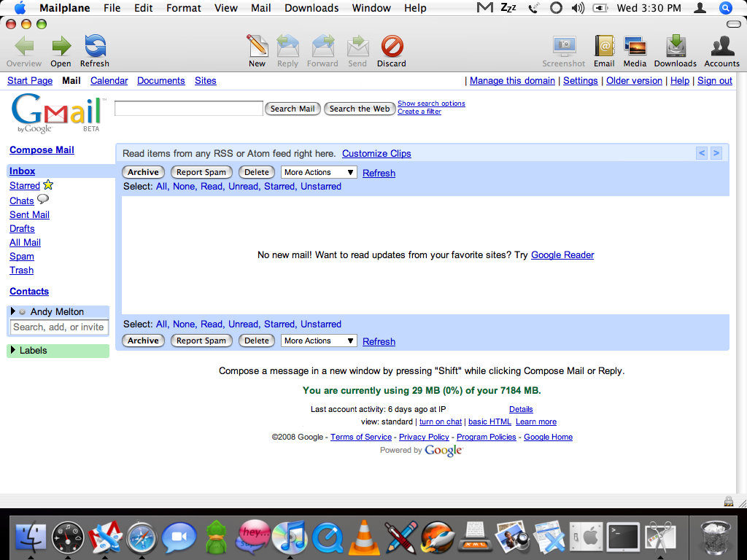
Task: Click the yellow star beside Starred
Action: coord(48,184)
